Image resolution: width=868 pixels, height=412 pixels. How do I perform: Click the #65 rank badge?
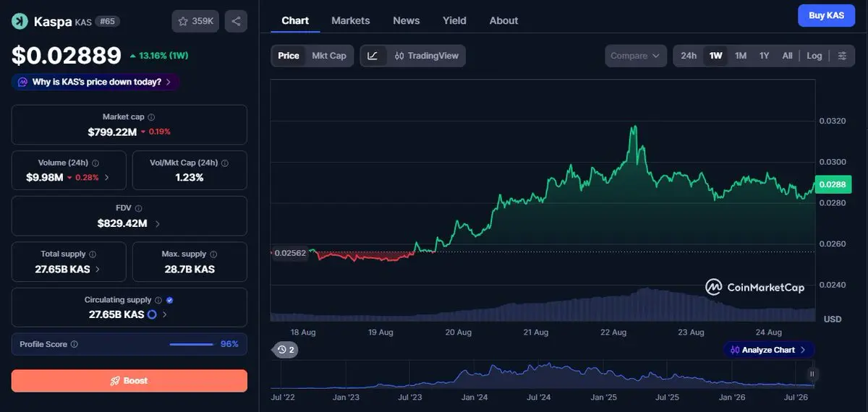coord(107,22)
